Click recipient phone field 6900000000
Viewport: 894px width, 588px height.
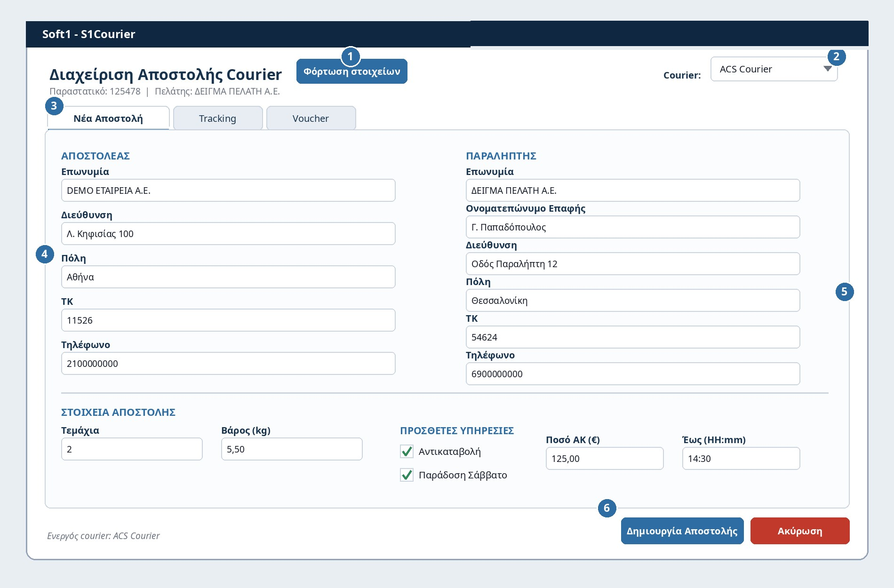[633, 374]
